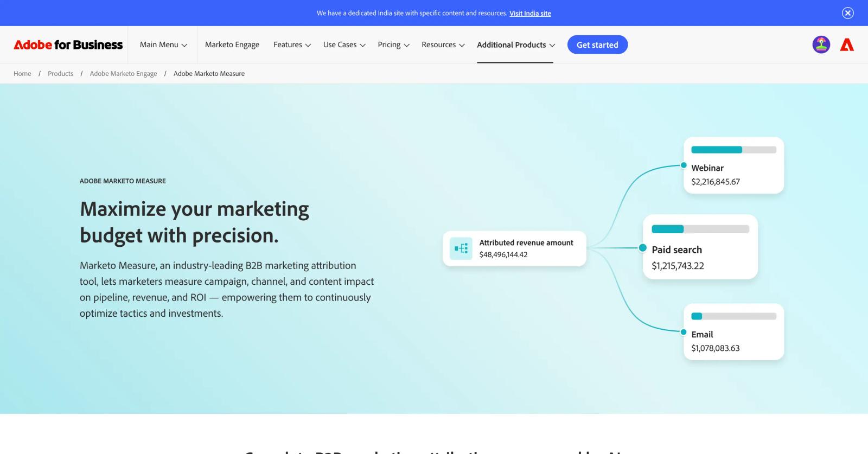This screenshot has height=454, width=868.
Task: Click the red Adobe logo icon
Action: point(847,45)
